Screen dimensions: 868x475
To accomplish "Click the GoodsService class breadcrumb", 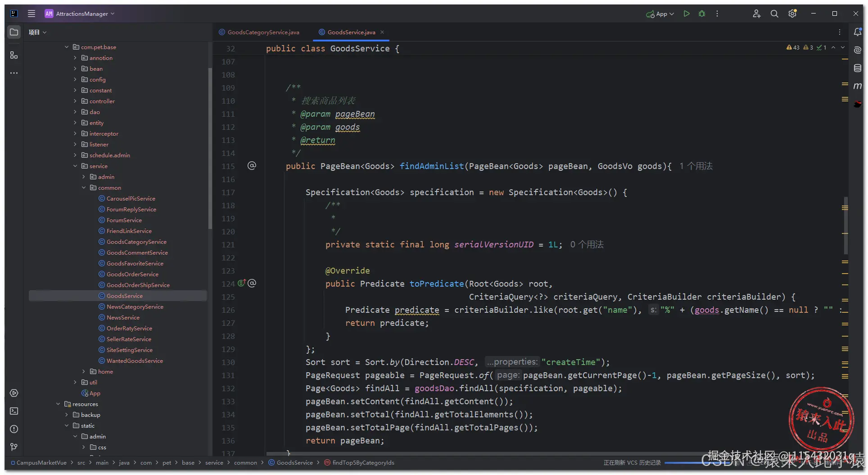I will [x=290, y=462].
